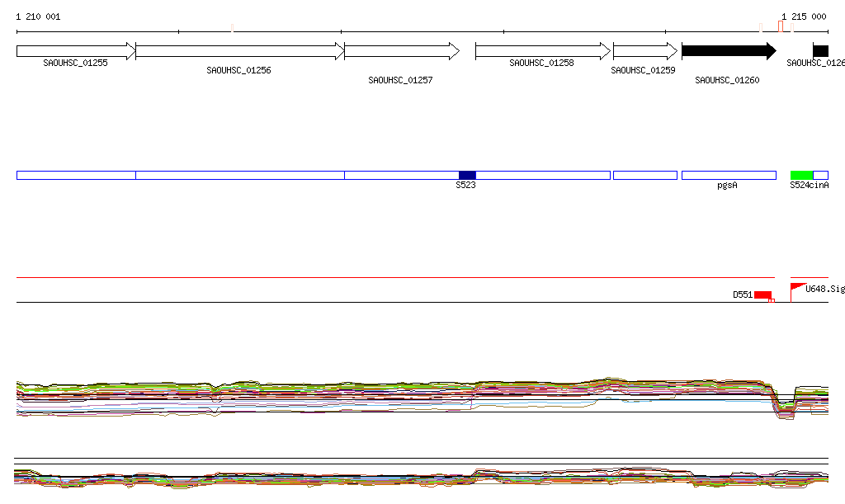The image size is (845, 504).
Task: Select the green S524 segment
Action: (x=801, y=175)
